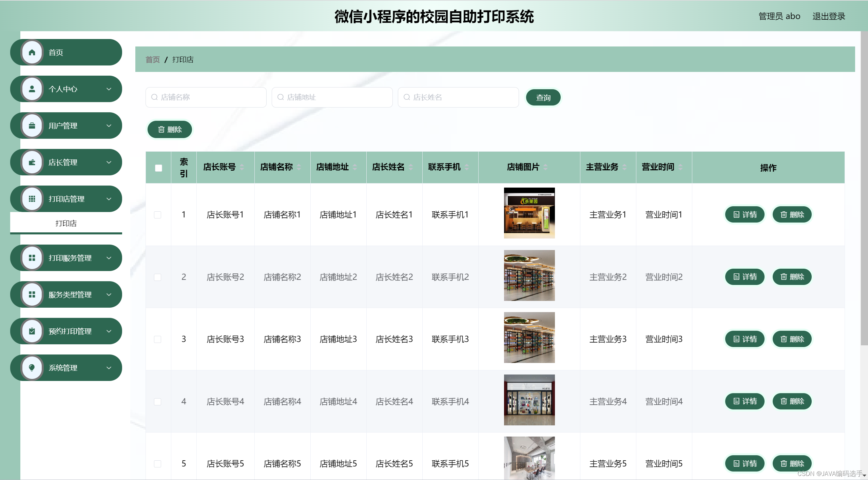Expand the 个人中心 menu chevron

tap(109, 89)
